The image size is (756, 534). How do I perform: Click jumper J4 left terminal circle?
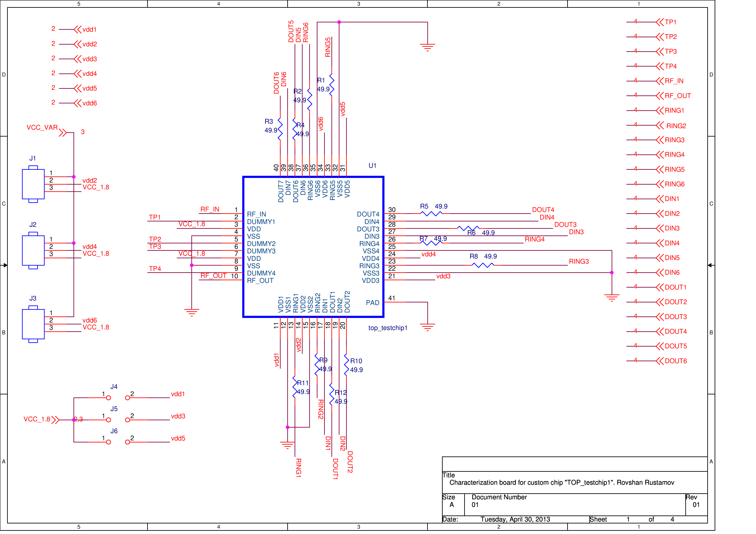108,398
